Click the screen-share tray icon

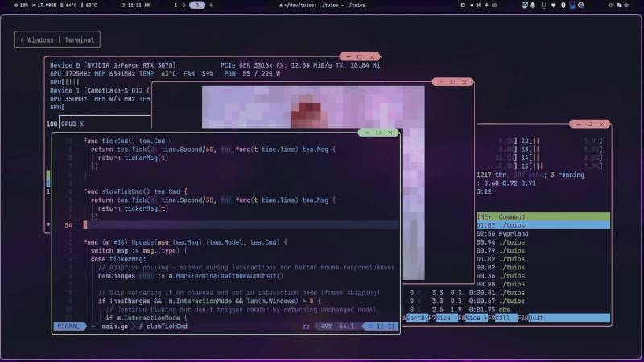point(525,6)
